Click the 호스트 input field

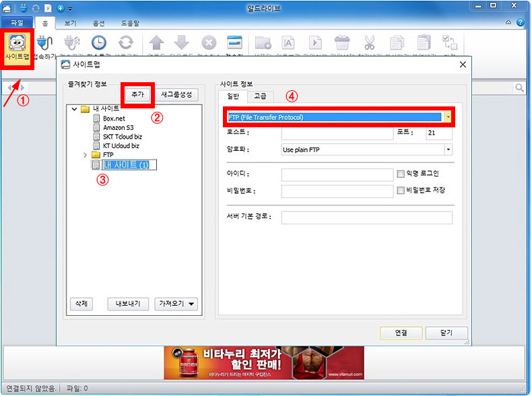pos(337,133)
